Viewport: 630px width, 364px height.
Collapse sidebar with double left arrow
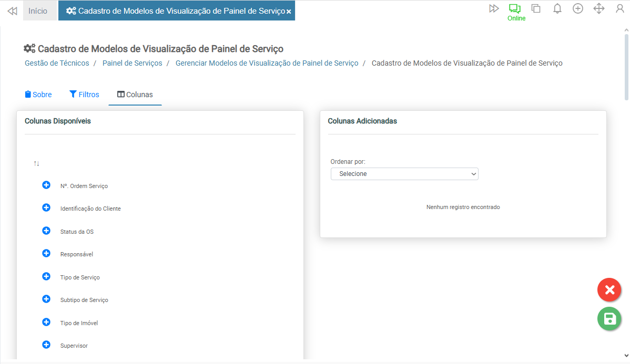12,11
